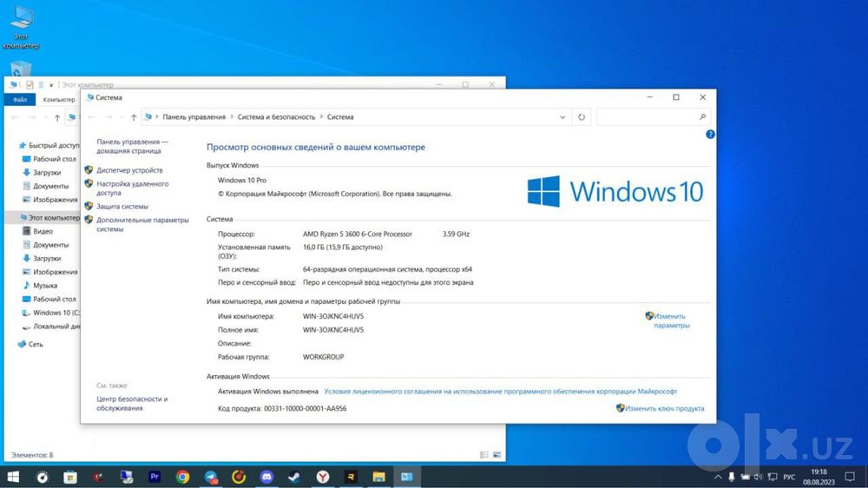
Task: Select Windows 10 (C:) drive in tree
Action: 56,313
